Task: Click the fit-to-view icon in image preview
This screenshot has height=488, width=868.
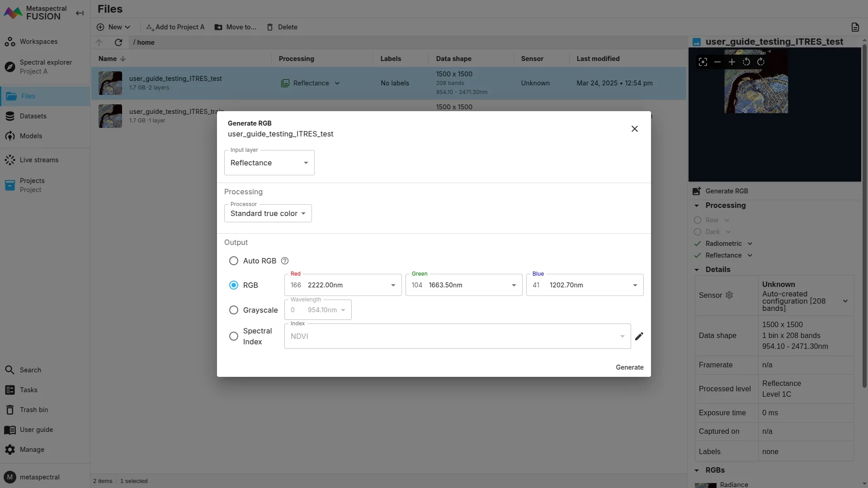Action: 703,62
